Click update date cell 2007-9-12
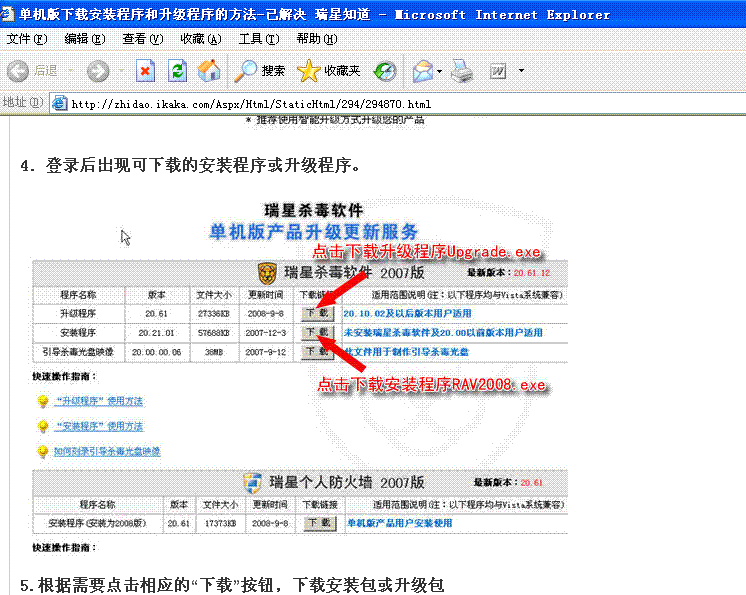Image resolution: width=746 pixels, height=595 pixels. click(x=265, y=352)
